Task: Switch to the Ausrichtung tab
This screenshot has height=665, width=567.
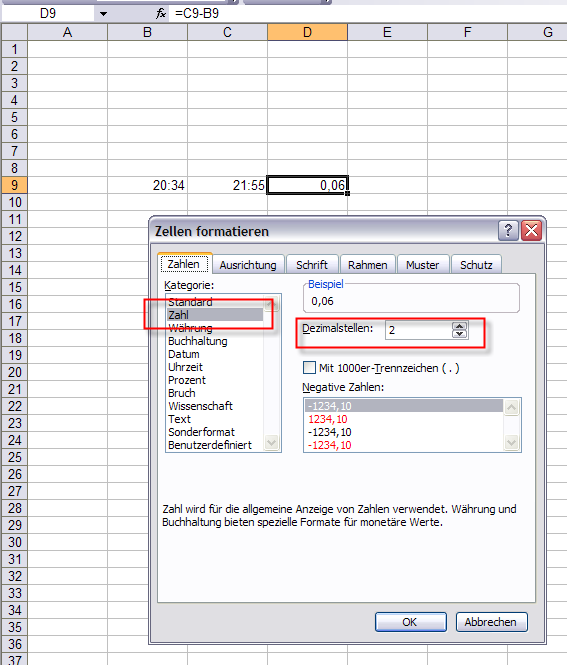Action: [248, 265]
